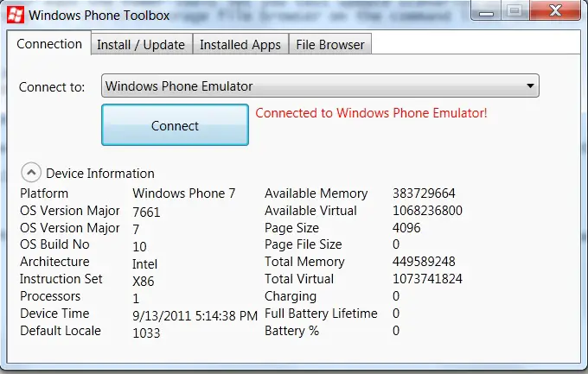Click Available Virtual value 1068236800
This screenshot has width=588, height=374.
(427, 211)
